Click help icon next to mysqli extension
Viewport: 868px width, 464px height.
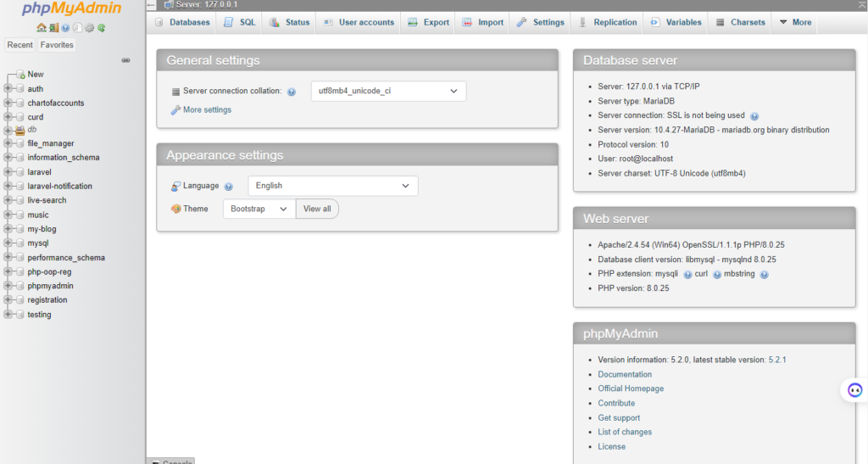click(x=687, y=275)
